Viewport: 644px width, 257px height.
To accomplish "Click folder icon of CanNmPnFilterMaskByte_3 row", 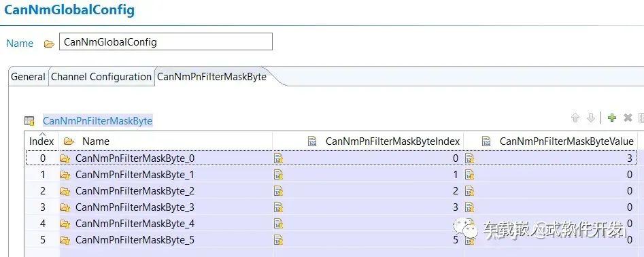I will pos(65,208).
